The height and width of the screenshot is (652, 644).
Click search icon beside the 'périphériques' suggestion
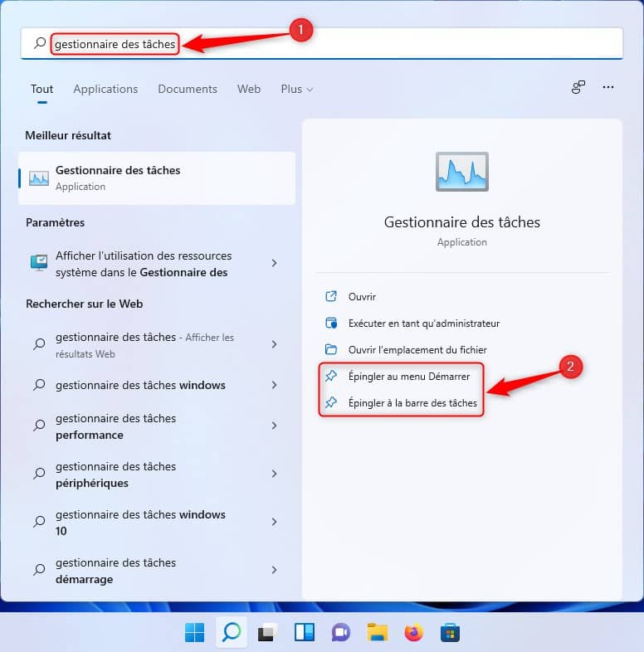[39, 474]
